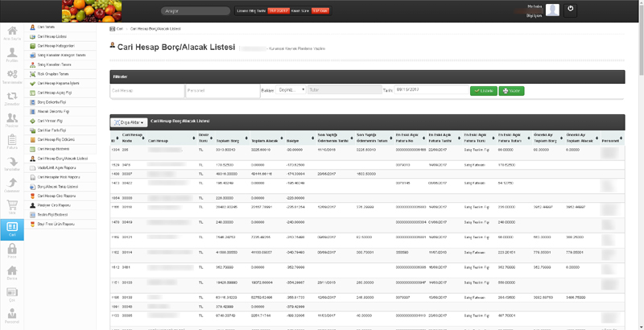Sort by Son Yaptığı Ödemenin Tarihi column
This screenshot has width=644, height=330.
tap(335, 138)
